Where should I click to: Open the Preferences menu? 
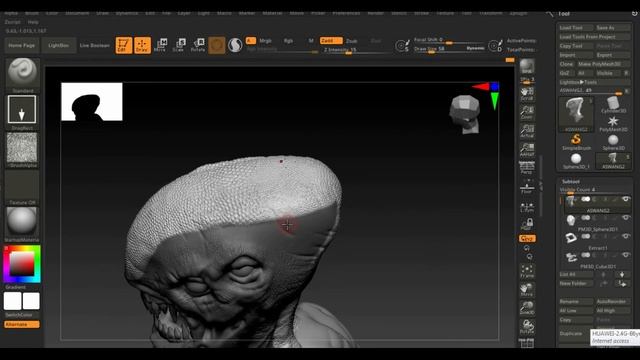coord(346,13)
